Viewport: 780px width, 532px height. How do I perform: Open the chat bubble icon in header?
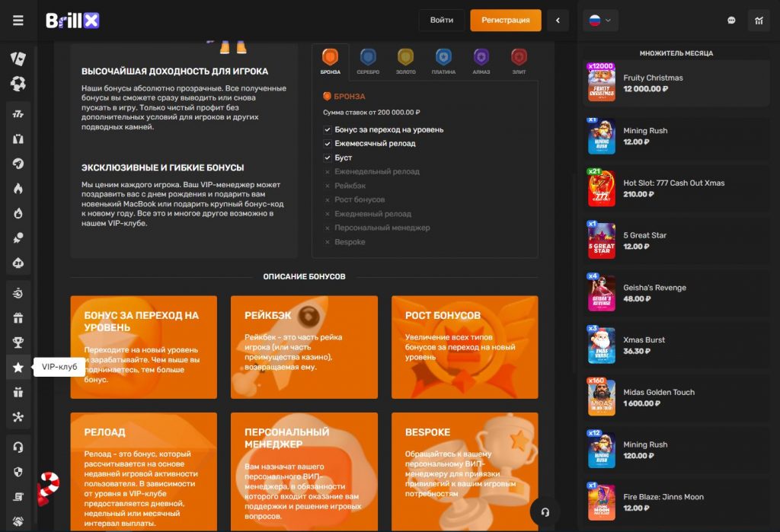(x=731, y=21)
